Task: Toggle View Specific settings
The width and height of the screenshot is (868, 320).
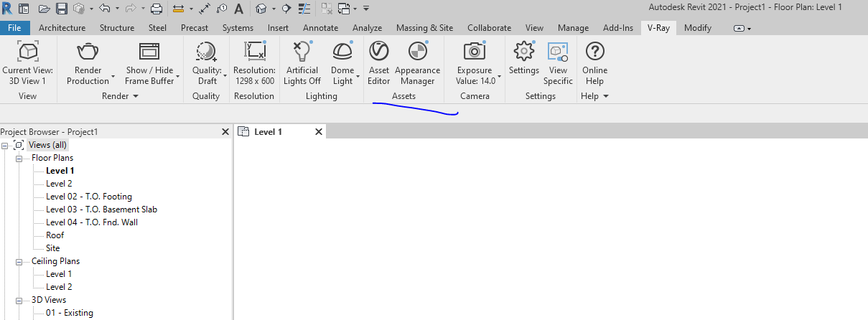Action: tap(558, 63)
